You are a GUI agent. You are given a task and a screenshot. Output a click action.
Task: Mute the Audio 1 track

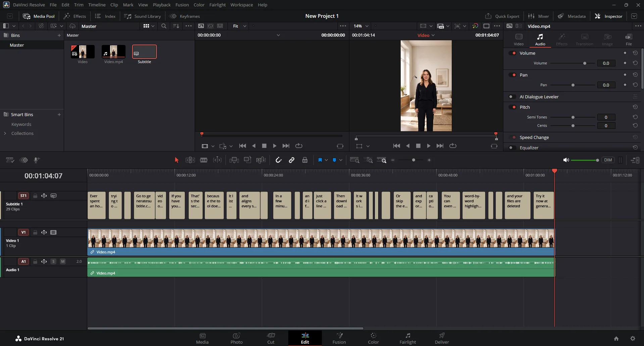(63, 261)
